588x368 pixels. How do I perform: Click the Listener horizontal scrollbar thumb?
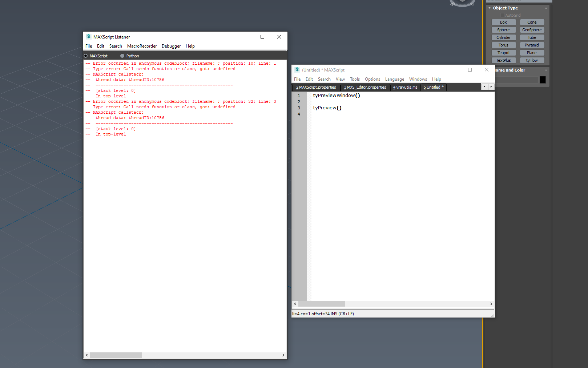tap(116, 355)
